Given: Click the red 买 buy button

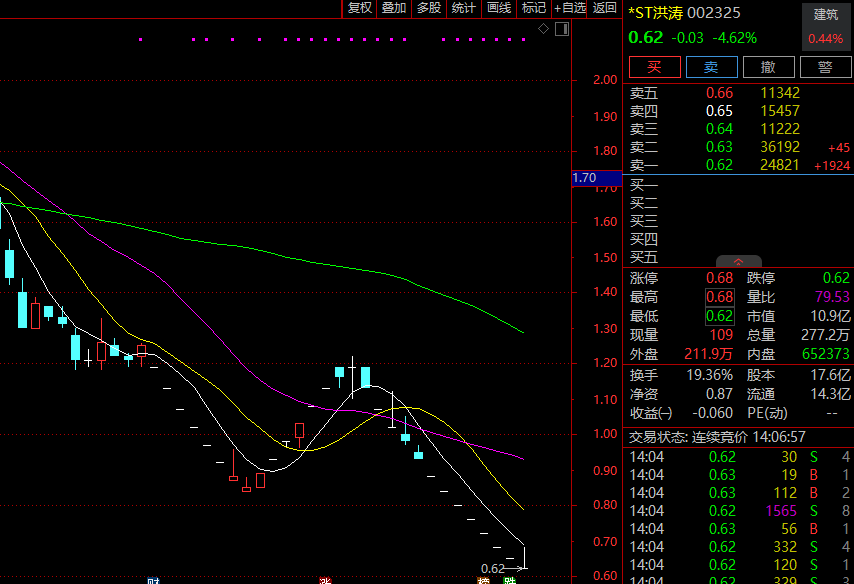Looking at the screenshot, I should [x=655, y=67].
